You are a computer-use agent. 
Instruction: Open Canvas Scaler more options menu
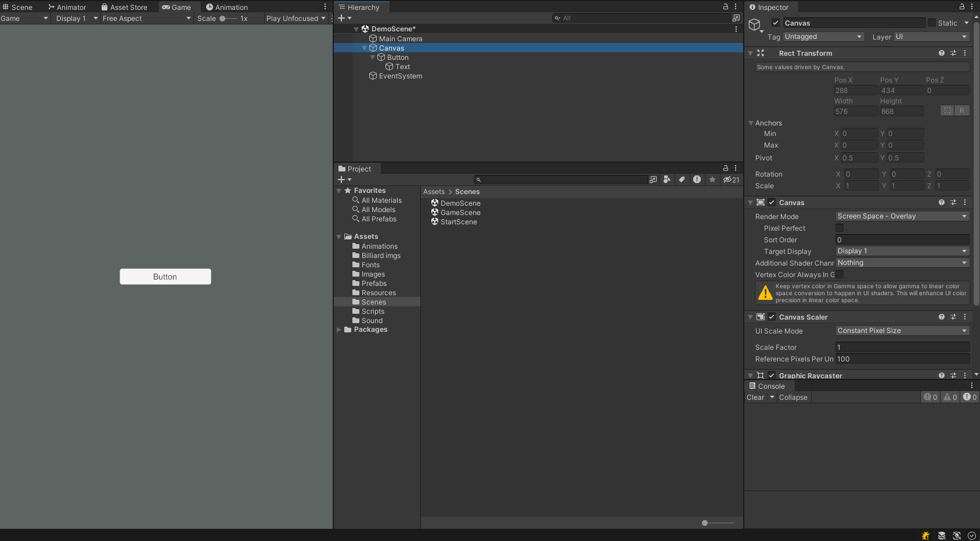point(965,317)
